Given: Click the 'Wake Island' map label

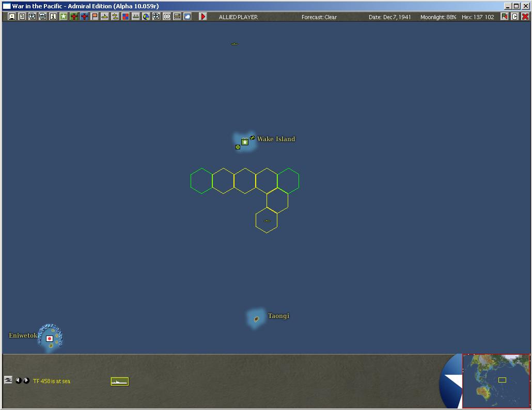Looking at the screenshot, I should pos(276,139).
